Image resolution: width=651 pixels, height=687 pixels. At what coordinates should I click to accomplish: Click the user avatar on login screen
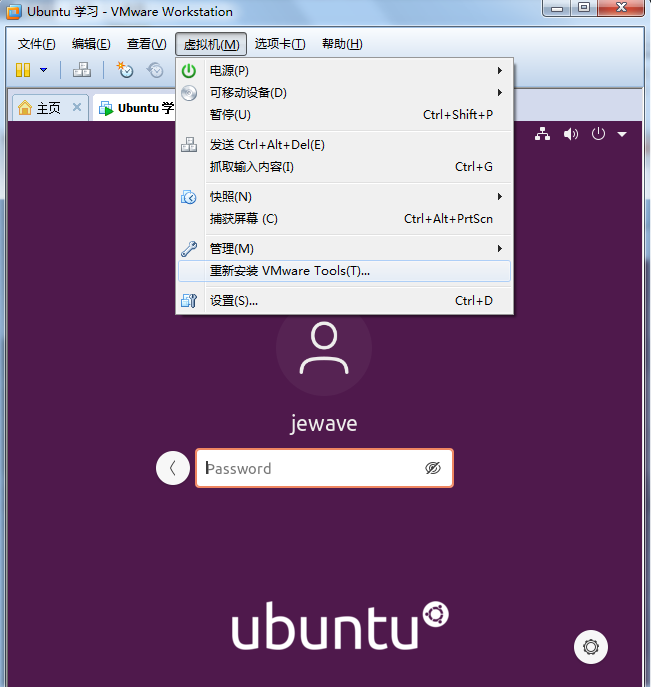click(x=324, y=348)
